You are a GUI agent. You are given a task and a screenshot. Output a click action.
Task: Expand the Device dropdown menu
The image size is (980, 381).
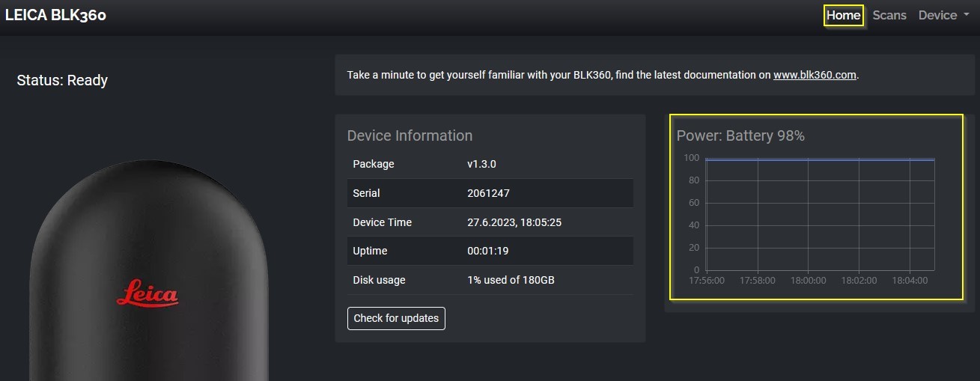click(x=943, y=16)
